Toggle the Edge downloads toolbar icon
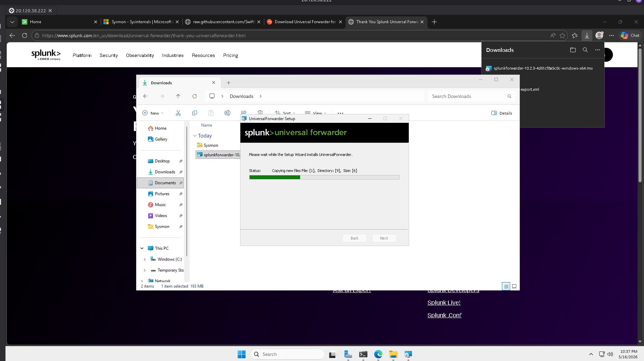Viewport: 644px width, 361px height. coord(587,35)
